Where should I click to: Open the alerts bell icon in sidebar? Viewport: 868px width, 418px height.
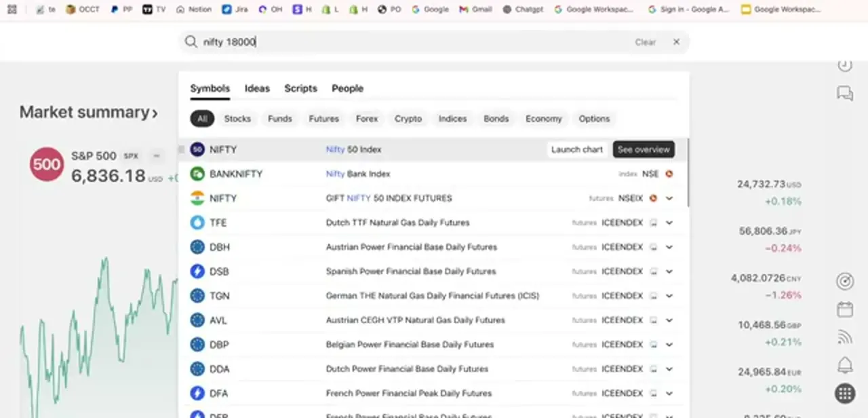(x=844, y=365)
